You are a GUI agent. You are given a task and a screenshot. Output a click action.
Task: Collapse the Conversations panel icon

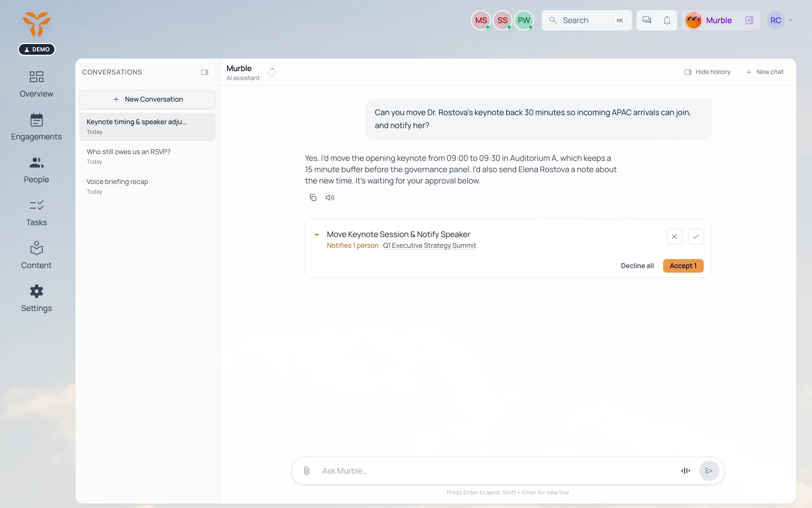pos(205,72)
